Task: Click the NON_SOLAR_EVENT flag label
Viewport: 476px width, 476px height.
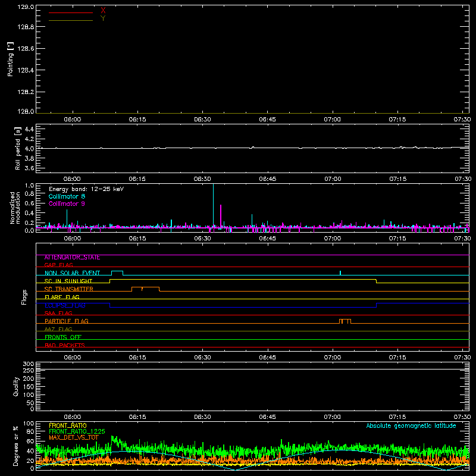Action: [72, 273]
